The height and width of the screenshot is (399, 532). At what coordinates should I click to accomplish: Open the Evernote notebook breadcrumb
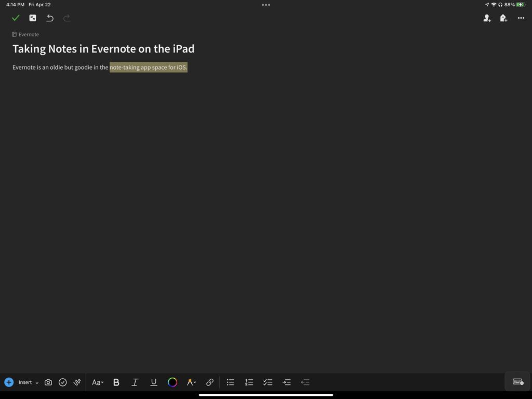[x=25, y=34]
